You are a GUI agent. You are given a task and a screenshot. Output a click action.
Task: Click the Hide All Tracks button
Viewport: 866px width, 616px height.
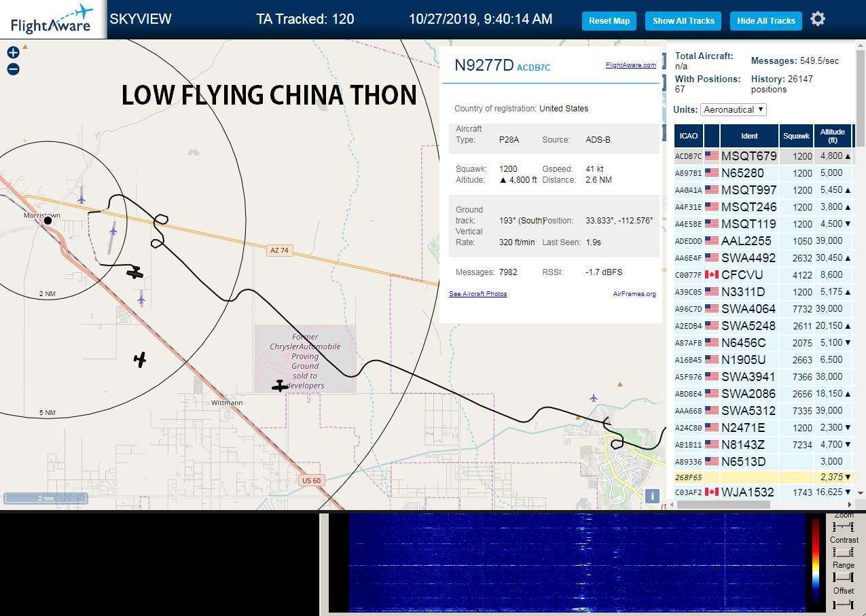coord(766,21)
